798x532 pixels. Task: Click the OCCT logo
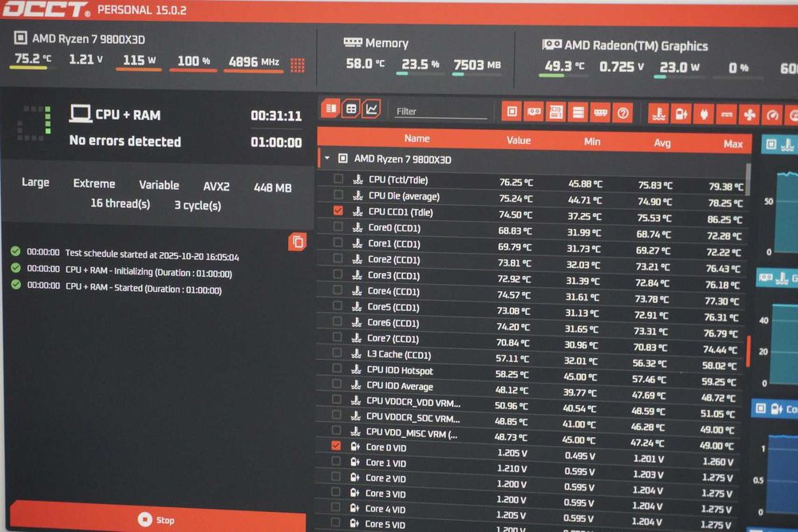47,9
